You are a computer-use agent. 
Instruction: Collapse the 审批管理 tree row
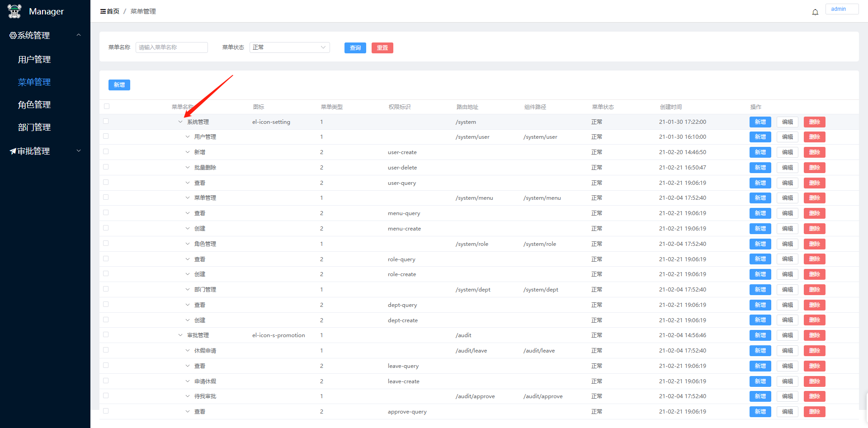point(180,335)
